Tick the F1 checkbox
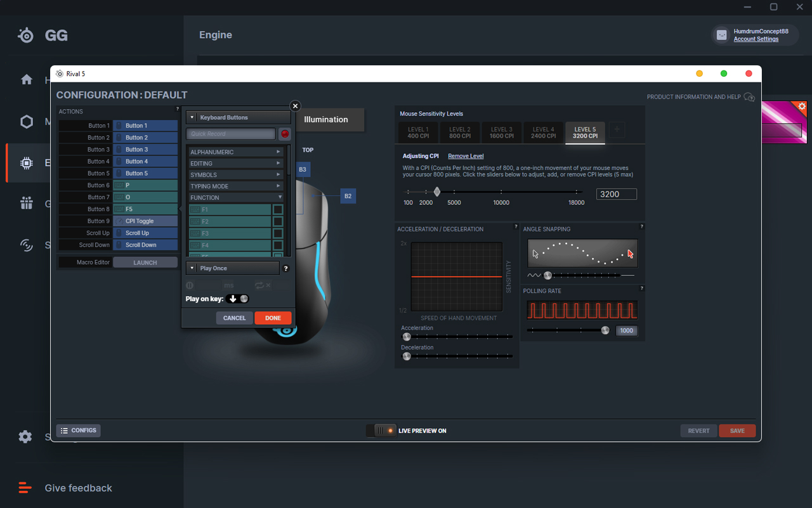This screenshot has height=508, width=812. (x=278, y=210)
